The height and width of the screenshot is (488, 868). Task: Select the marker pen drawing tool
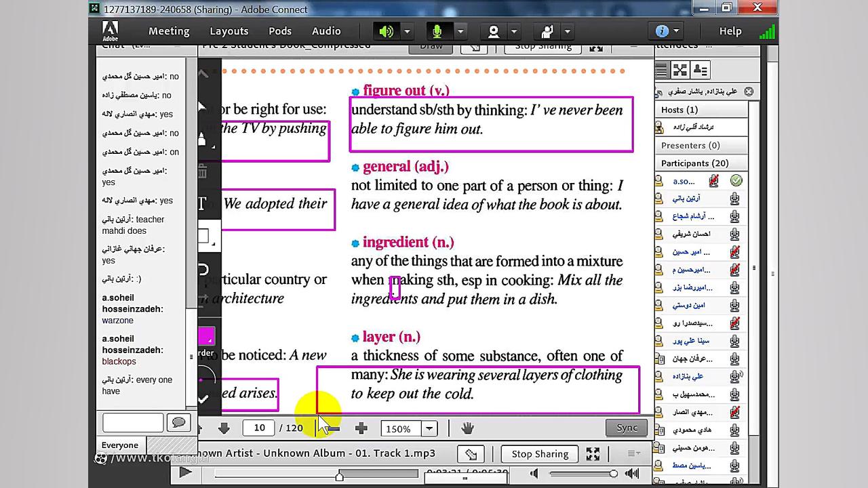[202, 140]
